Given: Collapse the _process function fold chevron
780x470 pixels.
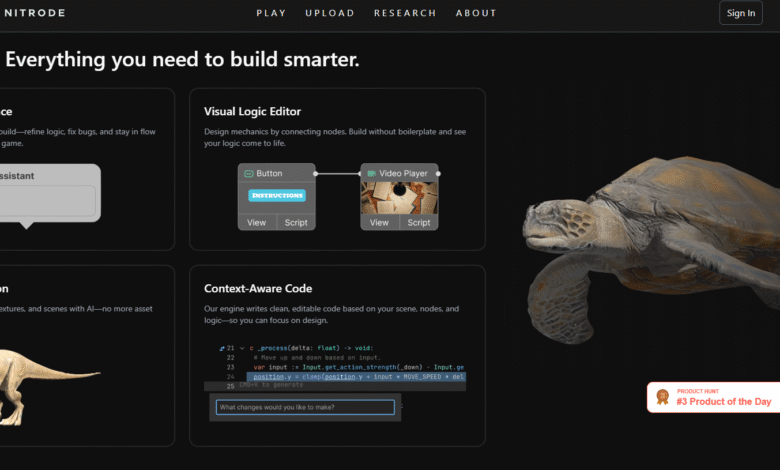Looking at the screenshot, I should 241,347.
